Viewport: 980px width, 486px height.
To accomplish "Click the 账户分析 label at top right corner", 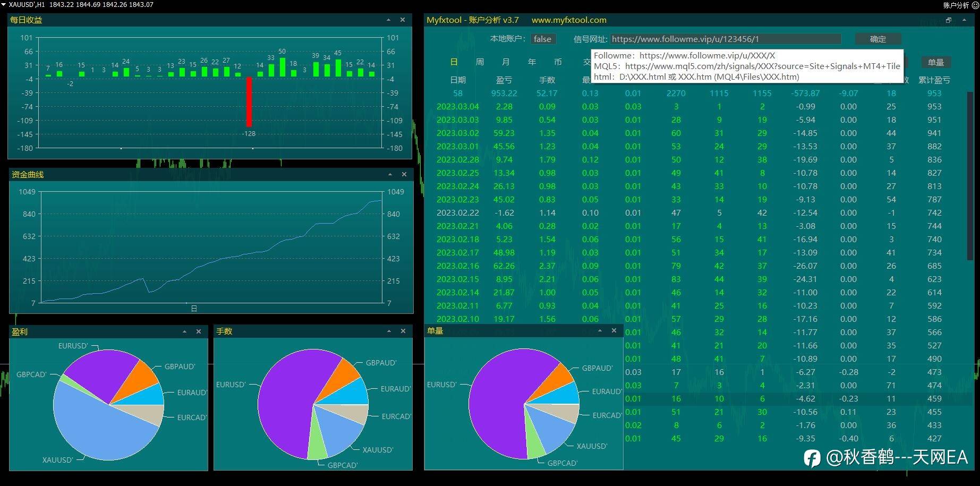I will coord(956,5).
